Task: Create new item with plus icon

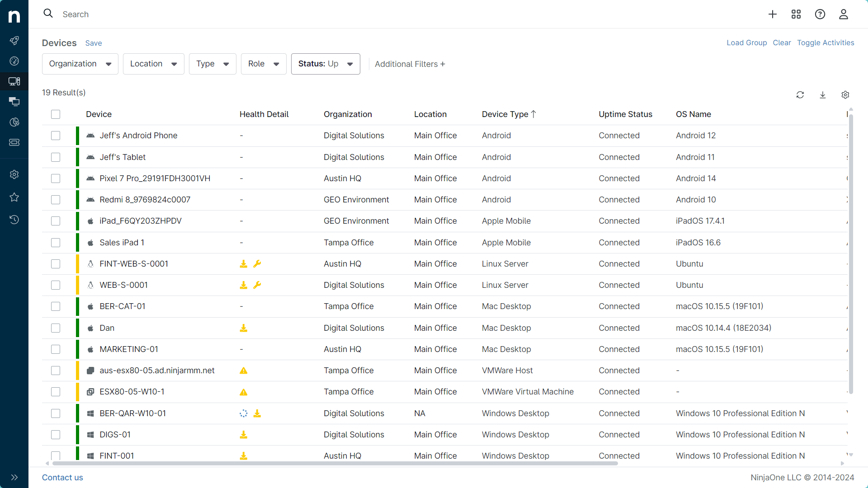Action: click(773, 14)
